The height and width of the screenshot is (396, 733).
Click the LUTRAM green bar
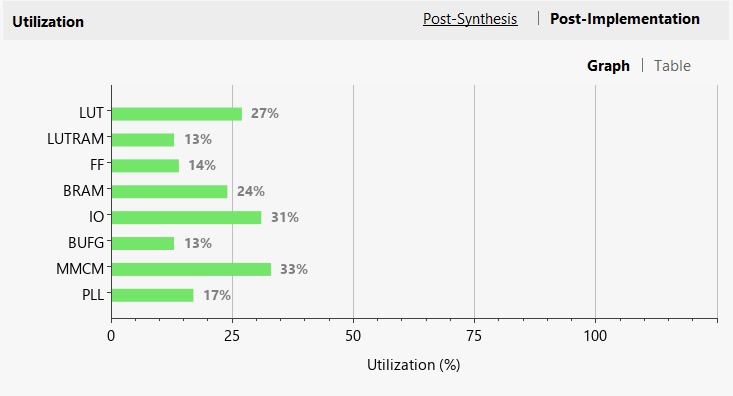143,140
